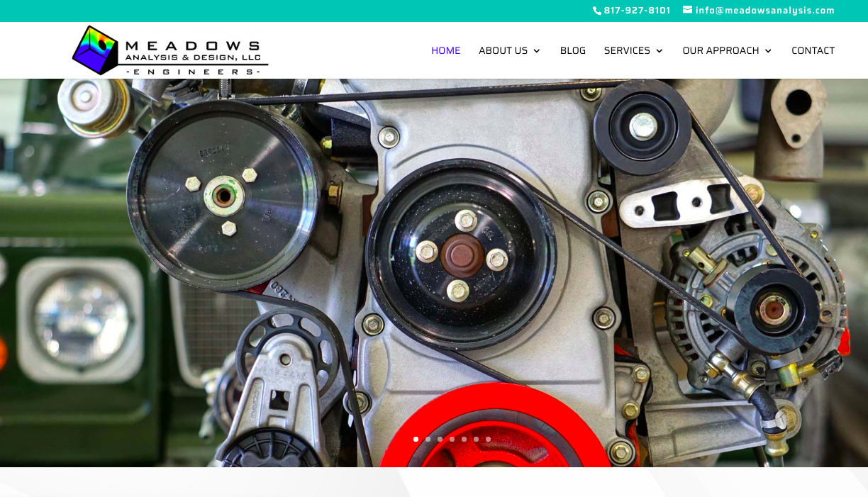
Task: Show the fifth slide via its dot
Action: [x=464, y=440]
